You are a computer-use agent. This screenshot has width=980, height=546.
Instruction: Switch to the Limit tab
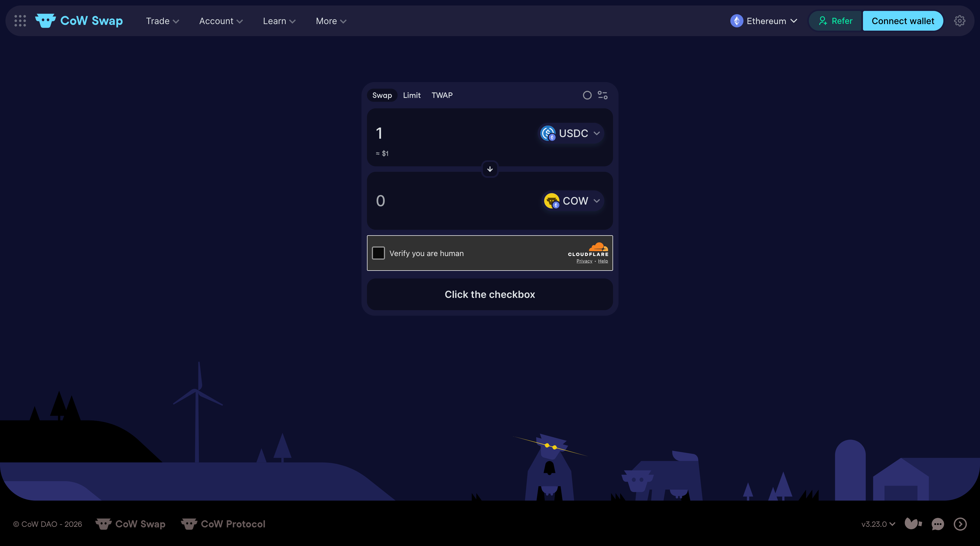412,95
